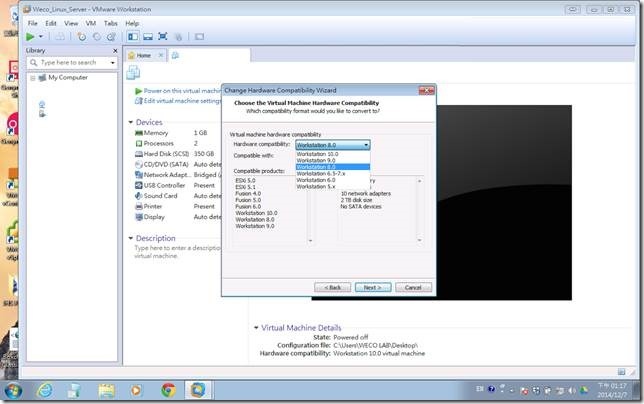Select Workstation 6.5-7.x option
This screenshot has height=404, width=644.
pyautogui.click(x=333, y=174)
